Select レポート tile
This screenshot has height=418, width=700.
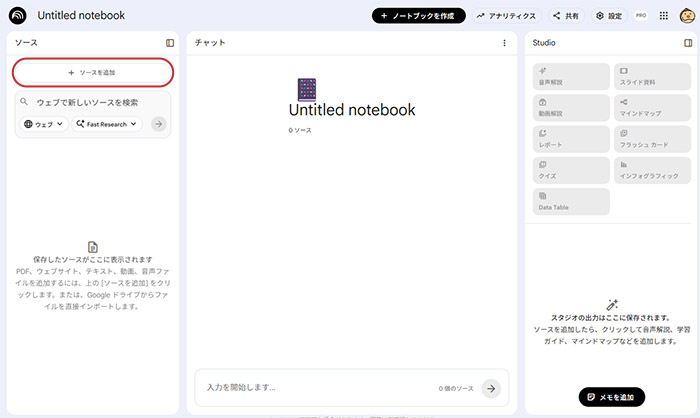pyautogui.click(x=571, y=139)
